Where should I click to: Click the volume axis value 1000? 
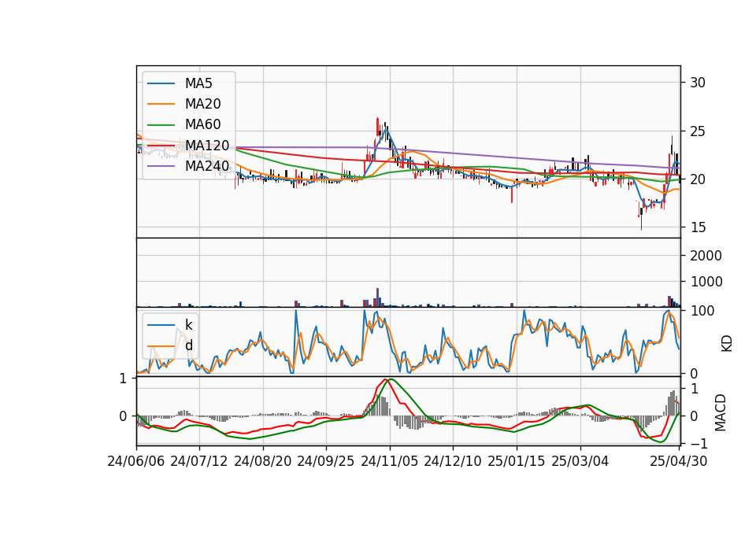point(706,282)
